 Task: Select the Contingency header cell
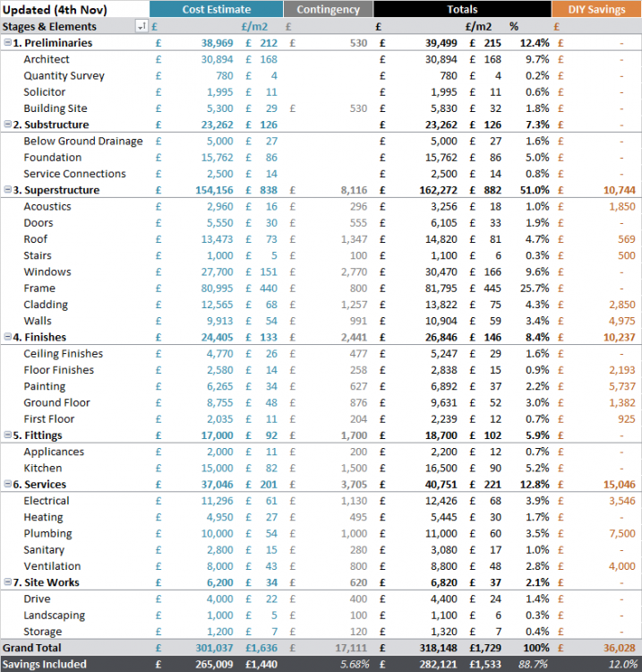tap(328, 9)
